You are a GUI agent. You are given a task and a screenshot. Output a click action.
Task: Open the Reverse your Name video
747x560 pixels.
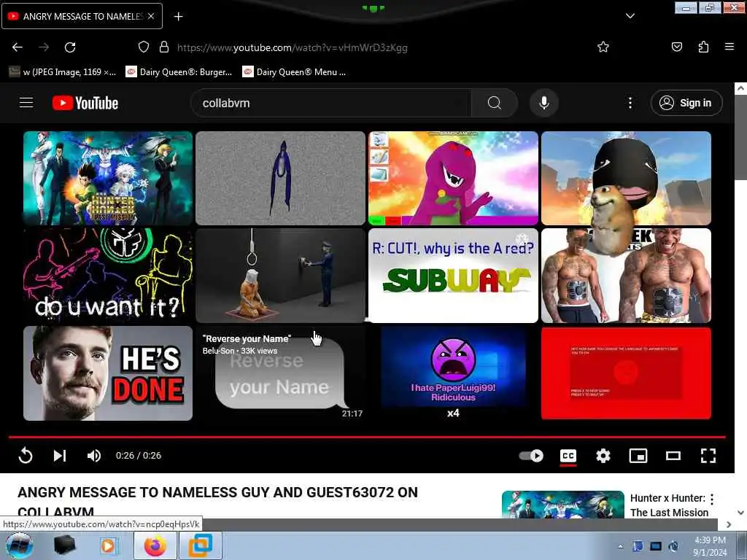(x=280, y=373)
